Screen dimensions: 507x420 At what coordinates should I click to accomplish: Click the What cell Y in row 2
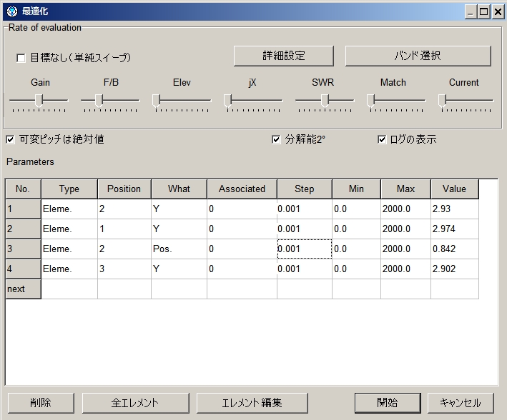179,229
